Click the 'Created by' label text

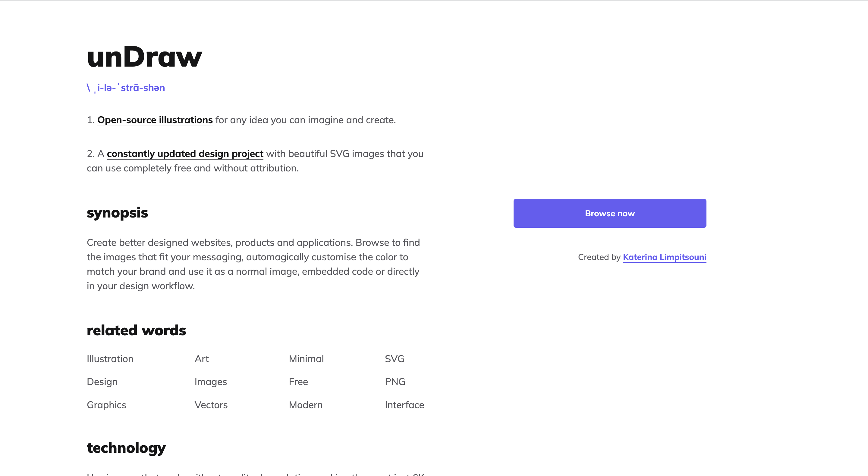tap(599, 257)
